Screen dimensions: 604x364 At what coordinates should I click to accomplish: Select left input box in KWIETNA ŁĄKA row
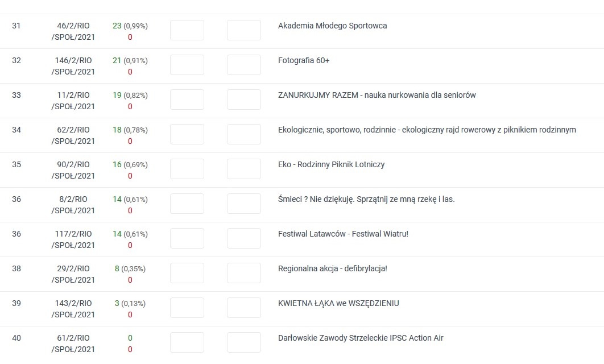pos(187,308)
